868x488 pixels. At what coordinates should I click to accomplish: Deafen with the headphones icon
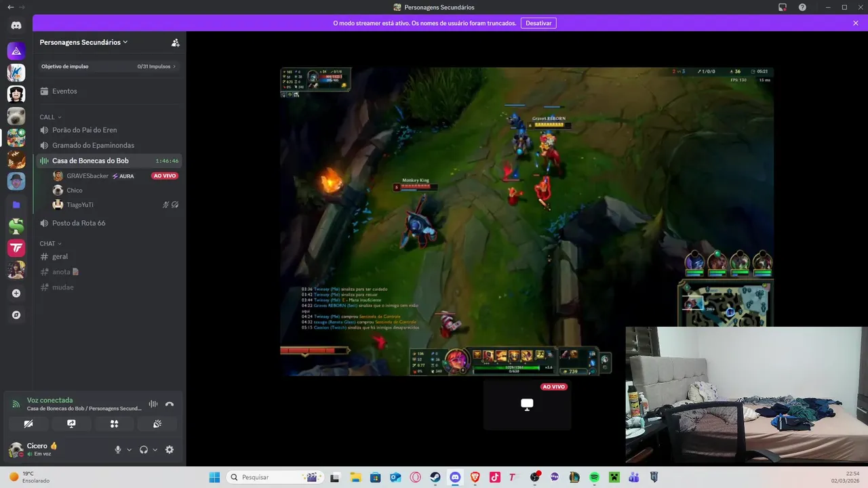tap(144, 449)
